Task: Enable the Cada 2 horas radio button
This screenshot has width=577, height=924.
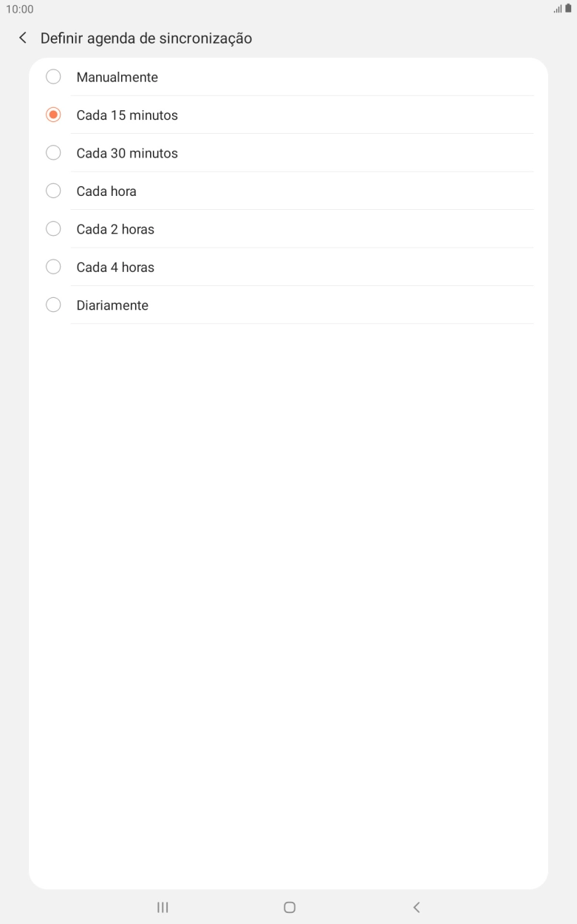Action: click(53, 229)
